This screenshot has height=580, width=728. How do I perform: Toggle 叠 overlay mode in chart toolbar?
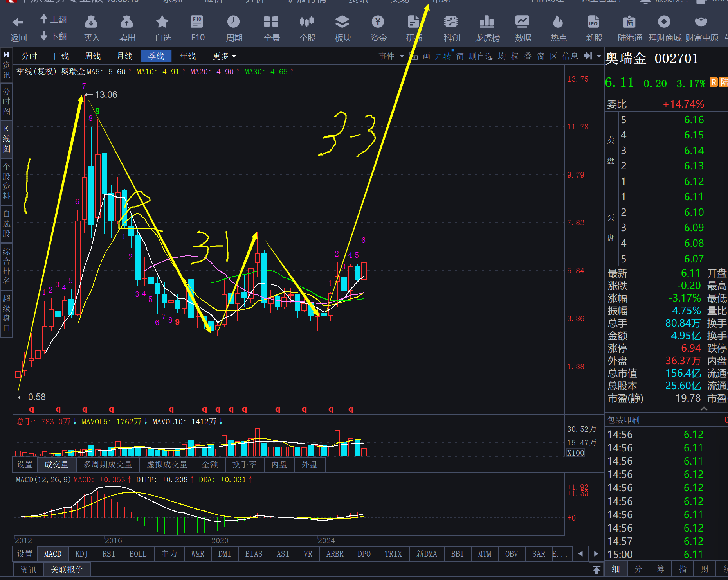point(528,56)
